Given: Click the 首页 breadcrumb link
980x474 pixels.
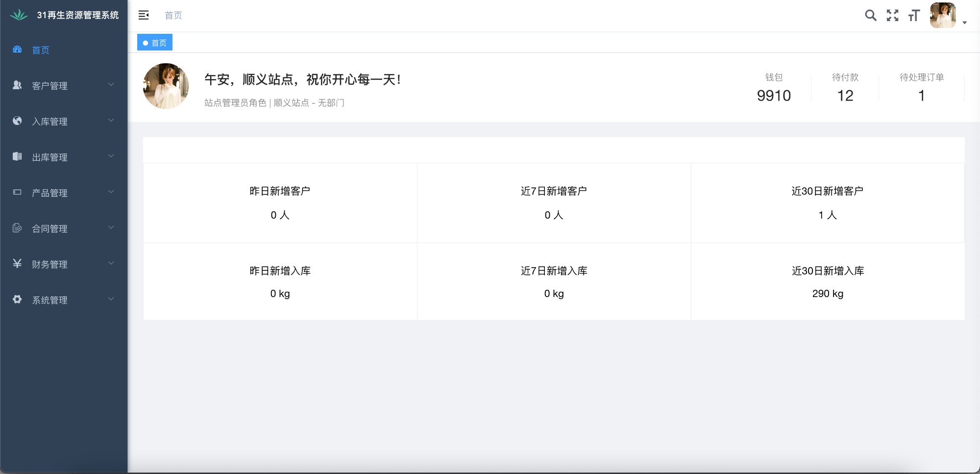Looking at the screenshot, I should tap(173, 16).
